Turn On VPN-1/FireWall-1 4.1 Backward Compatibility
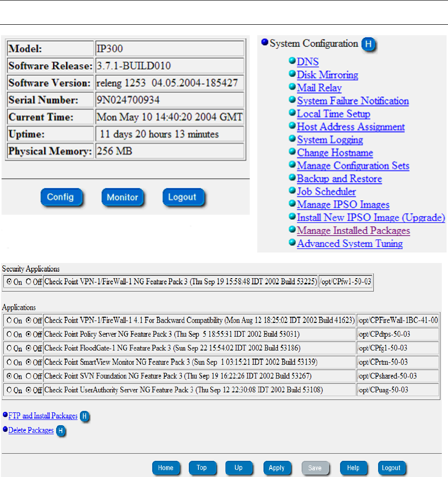The width and height of the screenshot is (448, 477). point(9,320)
